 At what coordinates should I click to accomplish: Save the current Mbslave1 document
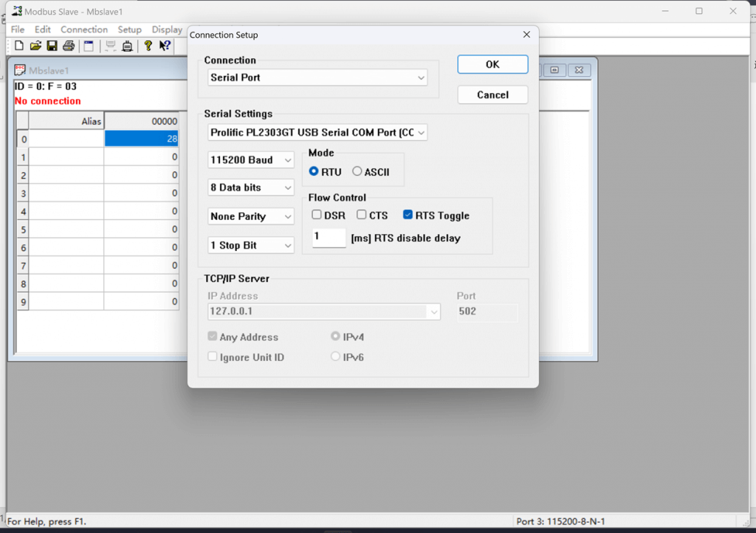coord(52,45)
